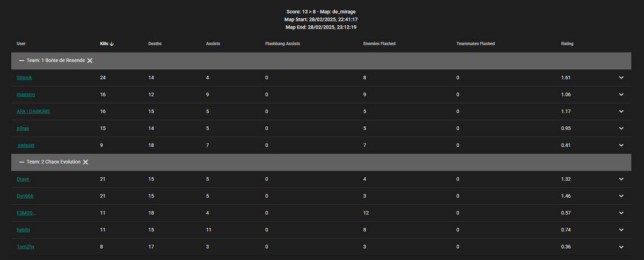Remove Team 2 Chaox Evolution grouping

click(85, 162)
